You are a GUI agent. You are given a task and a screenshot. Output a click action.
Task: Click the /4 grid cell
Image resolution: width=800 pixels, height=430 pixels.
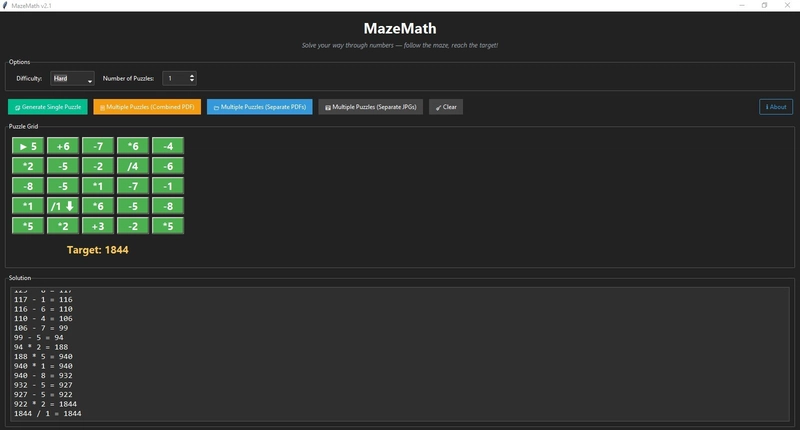(x=133, y=166)
